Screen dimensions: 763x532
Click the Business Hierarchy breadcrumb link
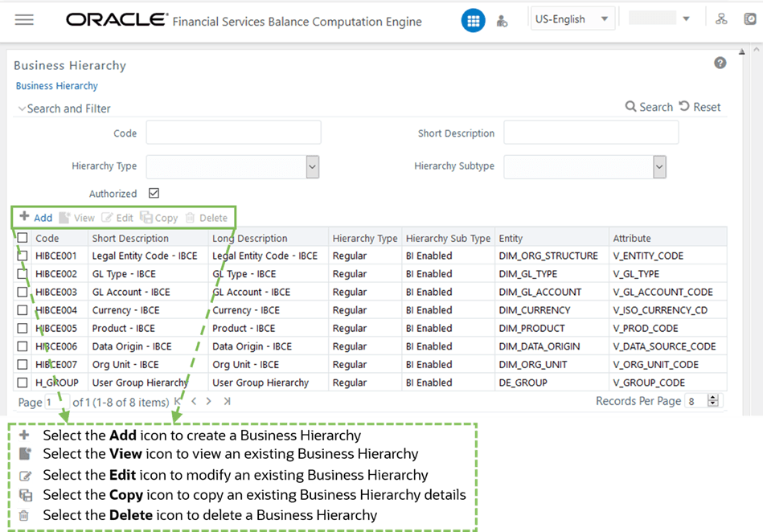(57, 86)
